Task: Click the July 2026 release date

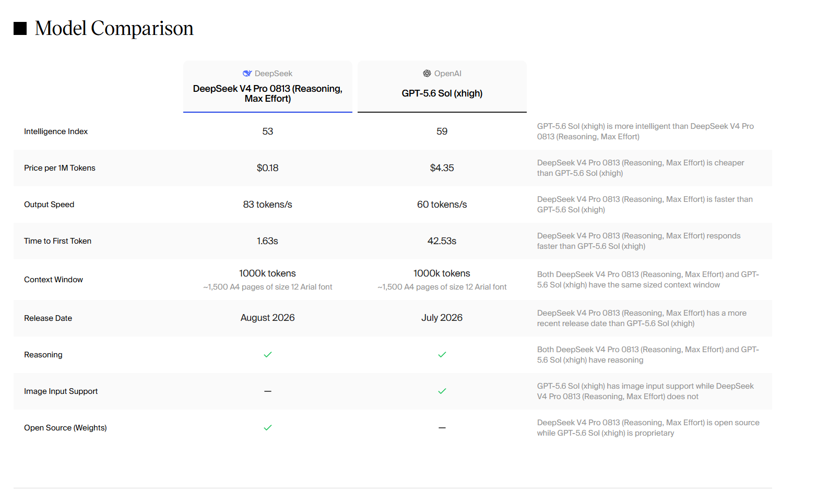Action: tap(442, 318)
